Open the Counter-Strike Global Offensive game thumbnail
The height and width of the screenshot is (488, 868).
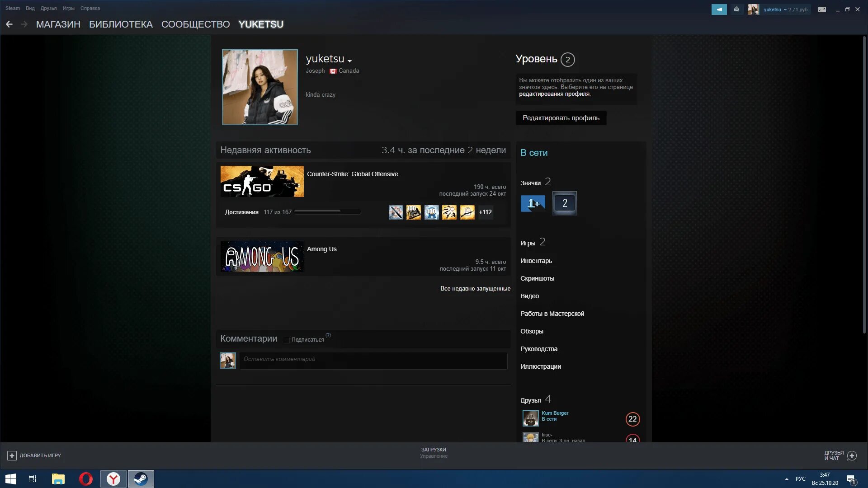[x=262, y=181]
